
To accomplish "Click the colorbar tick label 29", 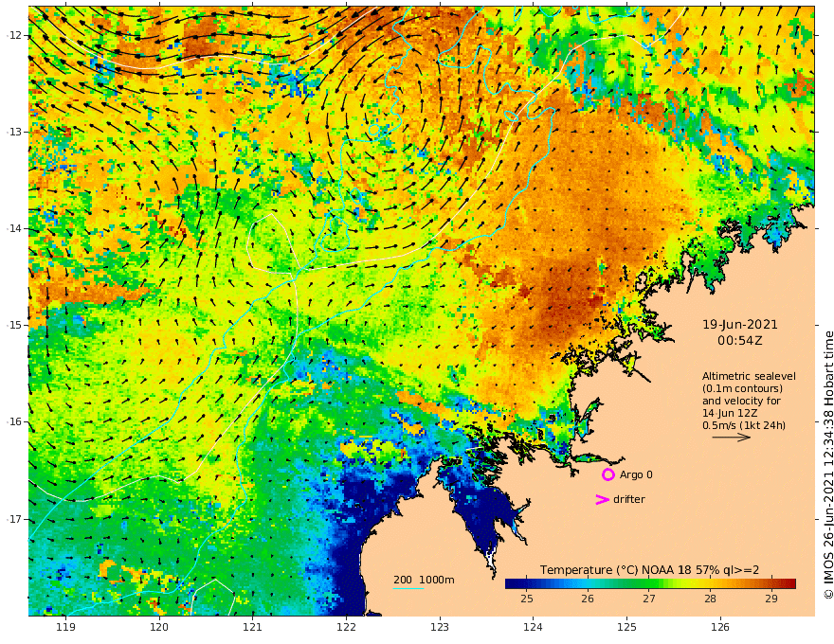I will 771,599.
